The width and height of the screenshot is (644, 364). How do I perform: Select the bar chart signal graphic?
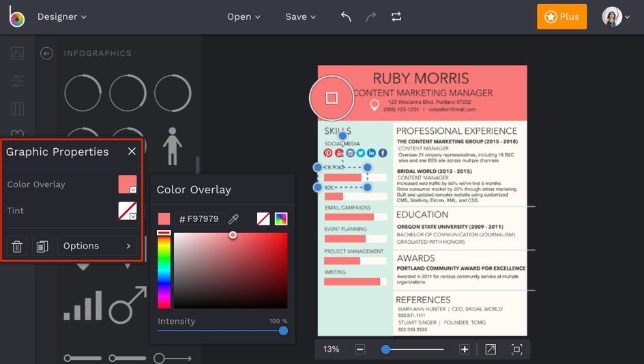pyautogui.click(x=83, y=305)
